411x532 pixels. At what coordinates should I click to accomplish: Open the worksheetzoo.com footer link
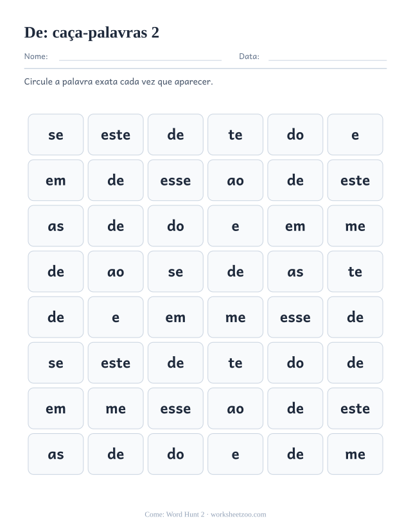[238, 515]
